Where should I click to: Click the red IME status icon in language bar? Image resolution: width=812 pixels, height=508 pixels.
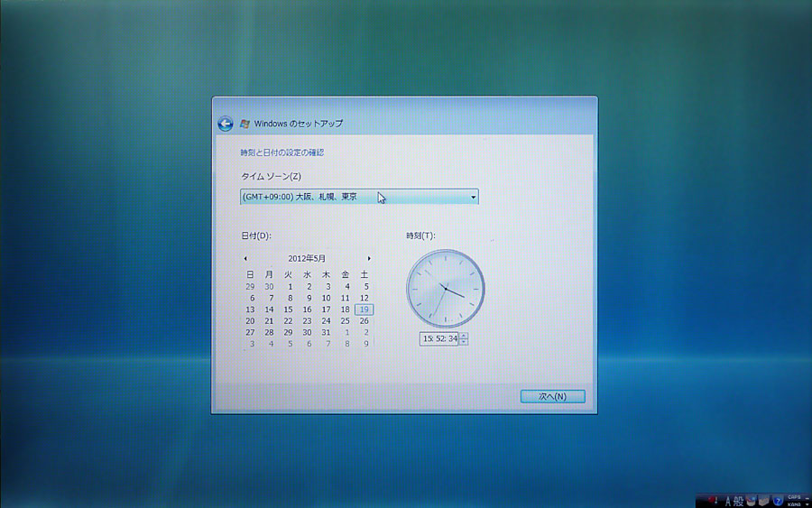(x=713, y=500)
